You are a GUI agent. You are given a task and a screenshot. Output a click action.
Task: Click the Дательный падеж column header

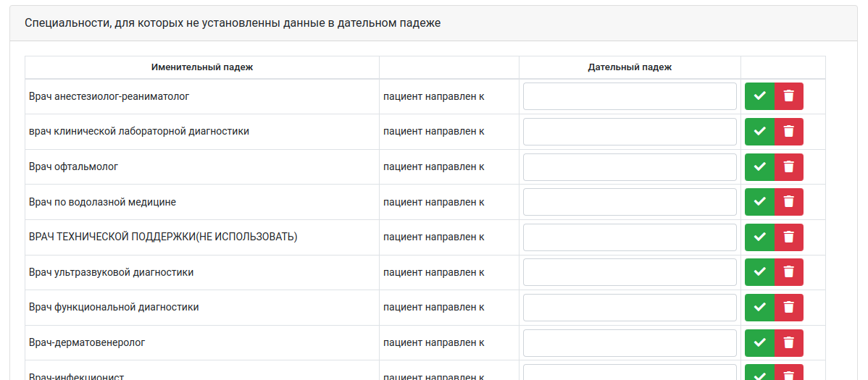(630, 67)
